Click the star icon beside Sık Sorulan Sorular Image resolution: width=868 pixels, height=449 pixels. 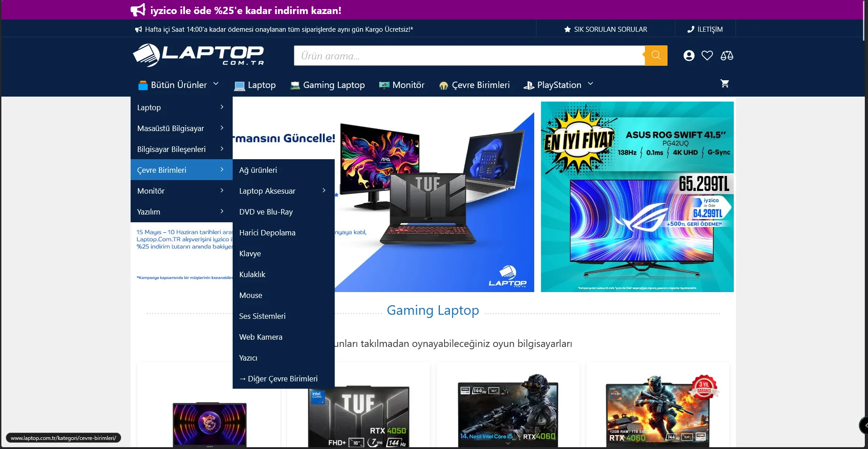(567, 29)
